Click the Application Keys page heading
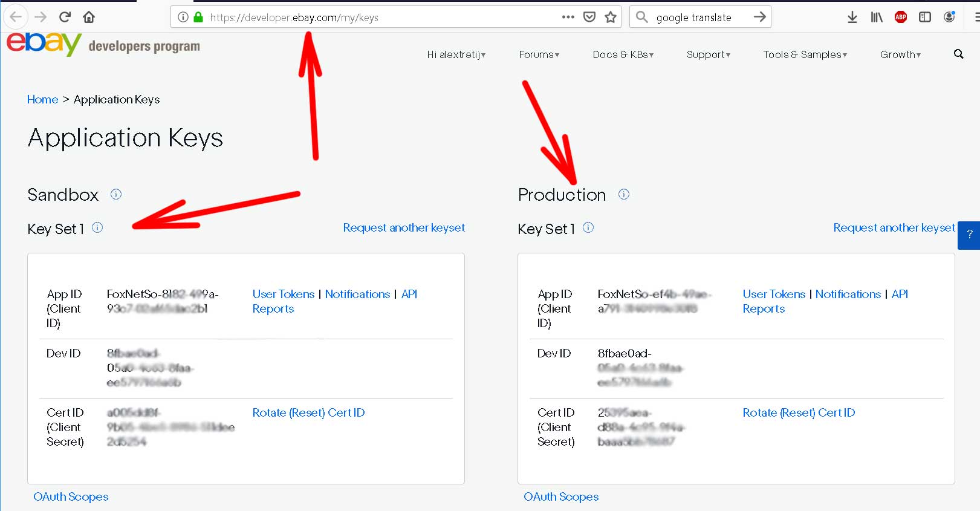Image resolution: width=980 pixels, height=511 pixels. (125, 138)
